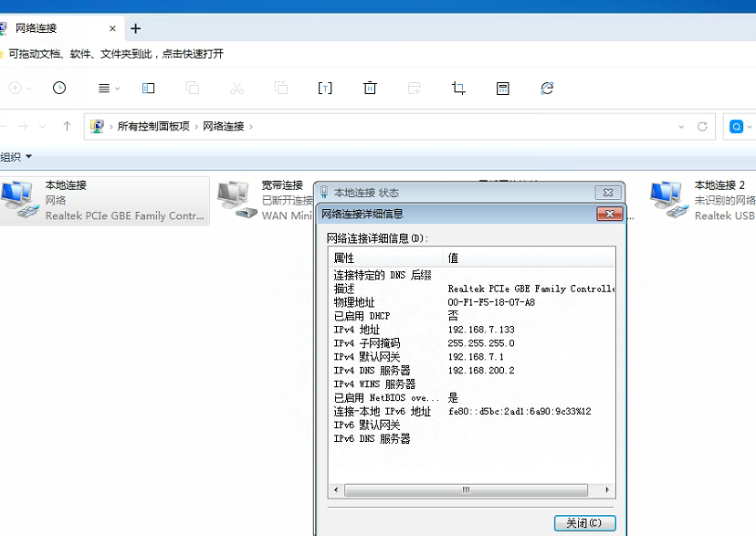Viewport: 756px width, 536px height.
Task: Click the new folder icon in toolbar
Action: point(415,89)
